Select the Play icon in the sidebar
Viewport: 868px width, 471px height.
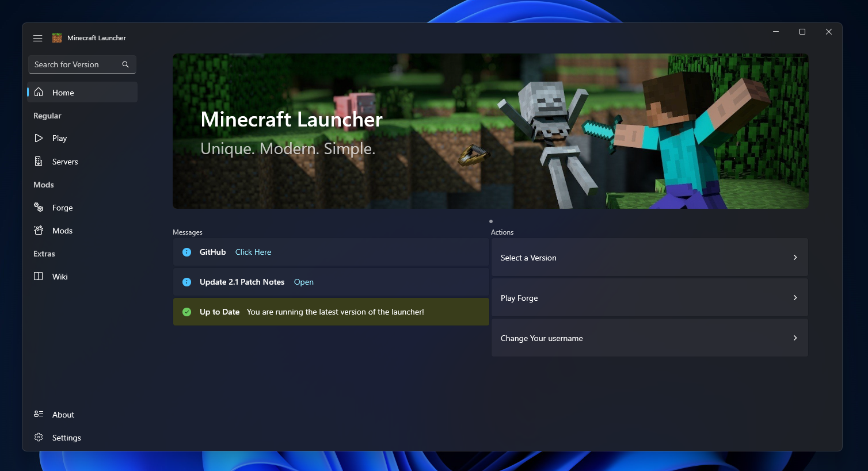(38, 138)
